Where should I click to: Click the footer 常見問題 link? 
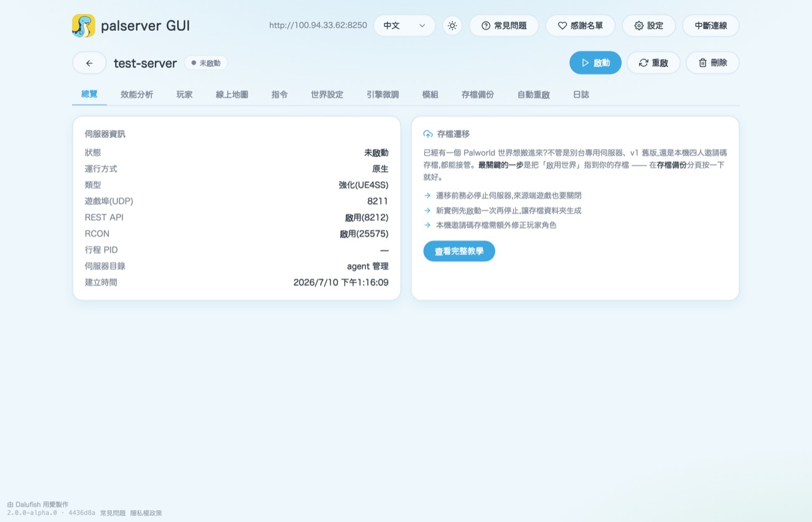tap(113, 513)
